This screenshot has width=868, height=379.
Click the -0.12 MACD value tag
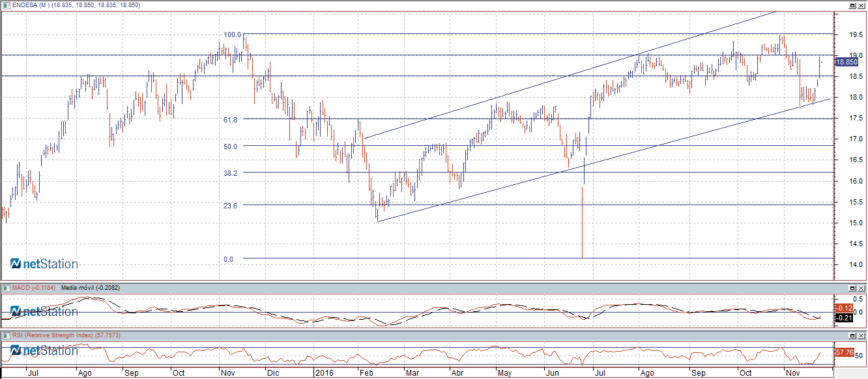click(x=844, y=308)
